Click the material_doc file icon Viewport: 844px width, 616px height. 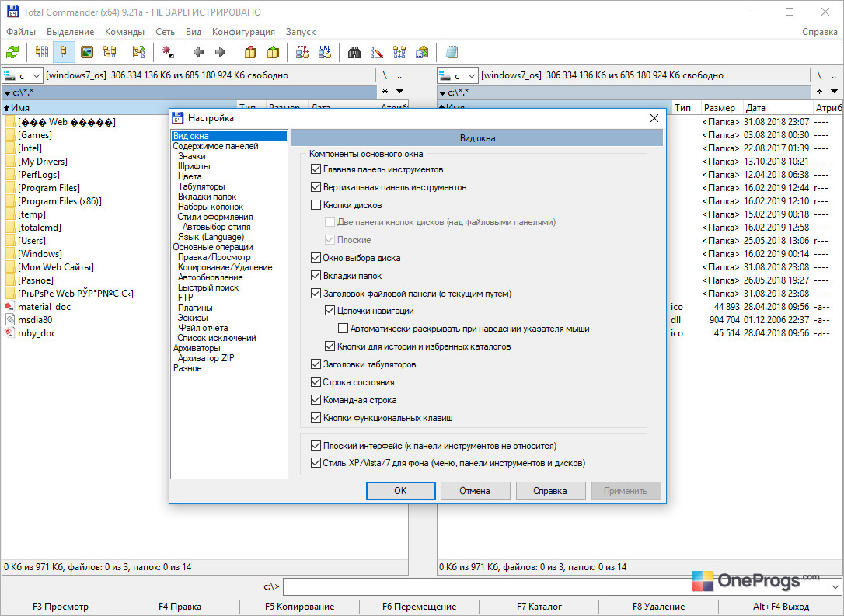tap(9, 307)
